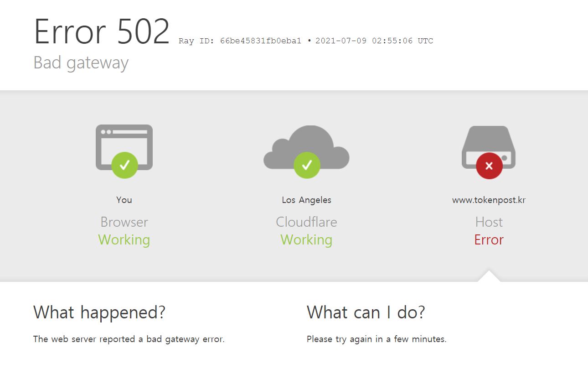
Task: Click the What happened? heading
Action: [99, 313]
